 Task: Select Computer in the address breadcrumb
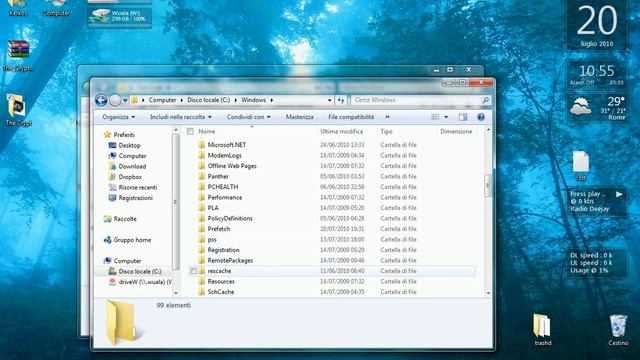point(162,100)
